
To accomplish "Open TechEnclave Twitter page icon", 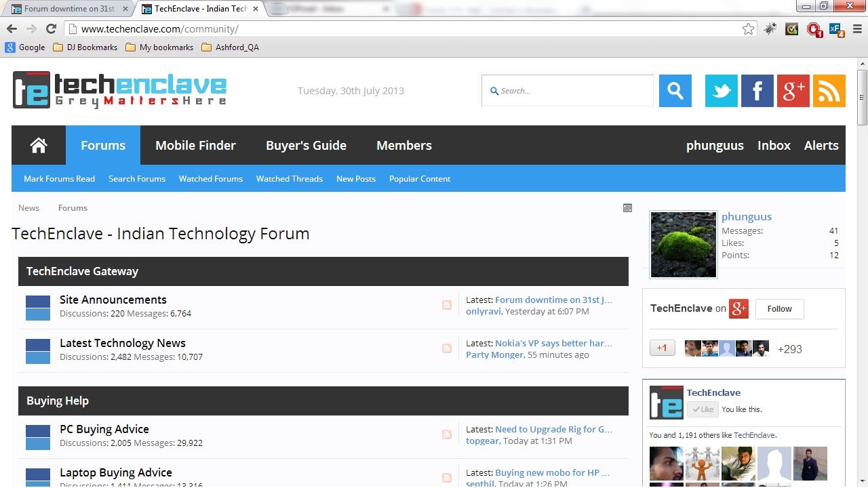I will [721, 91].
